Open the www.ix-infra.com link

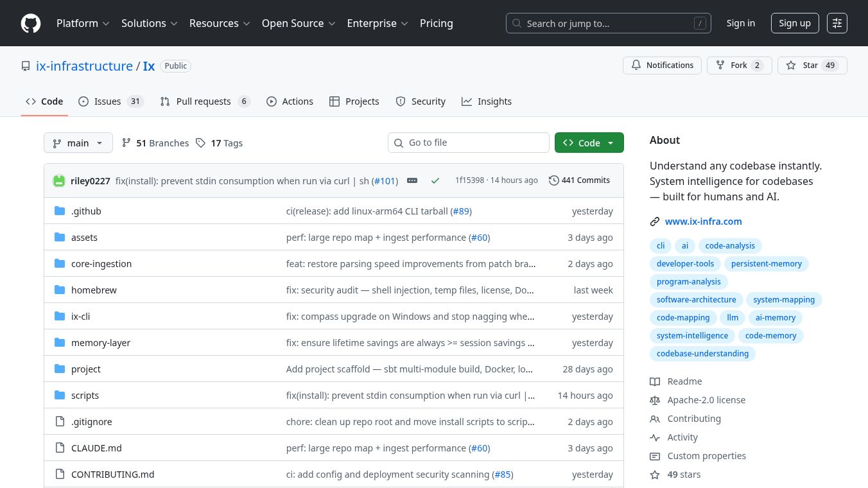tap(703, 222)
